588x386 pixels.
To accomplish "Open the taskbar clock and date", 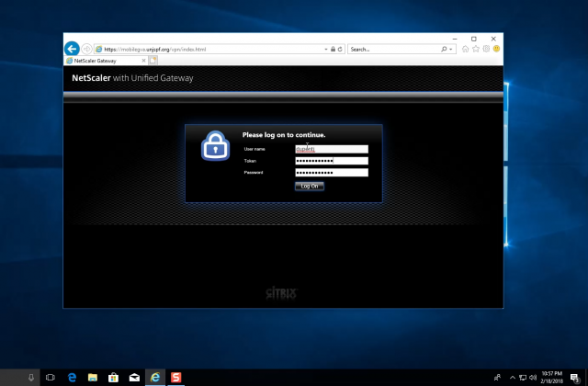I will tap(551, 378).
